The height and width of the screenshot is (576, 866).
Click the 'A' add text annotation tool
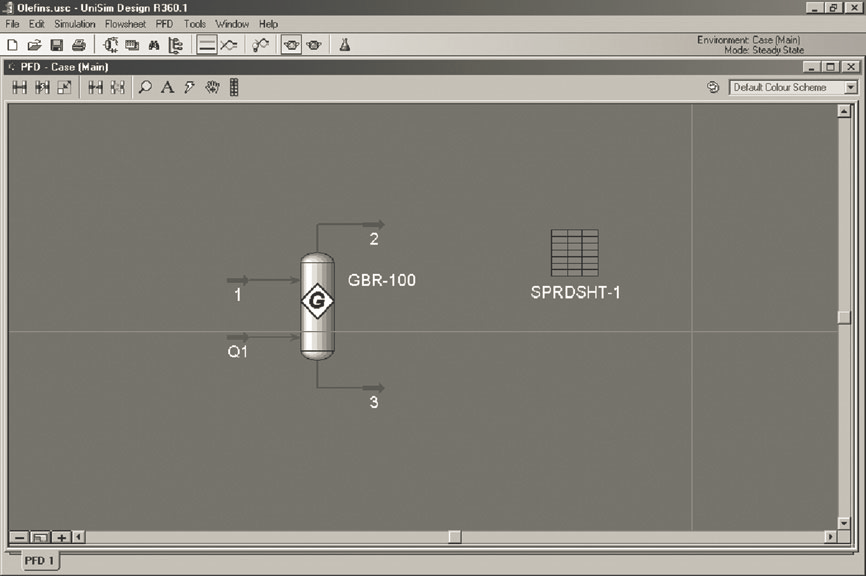(167, 88)
